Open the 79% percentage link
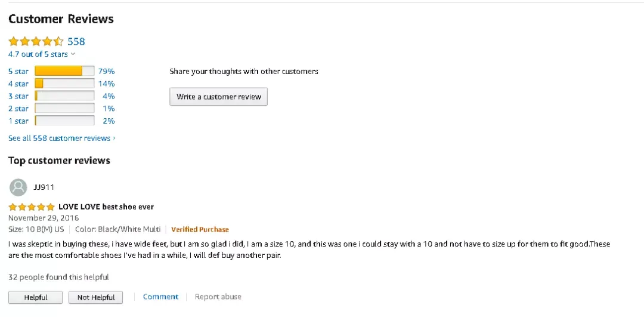 pos(106,72)
